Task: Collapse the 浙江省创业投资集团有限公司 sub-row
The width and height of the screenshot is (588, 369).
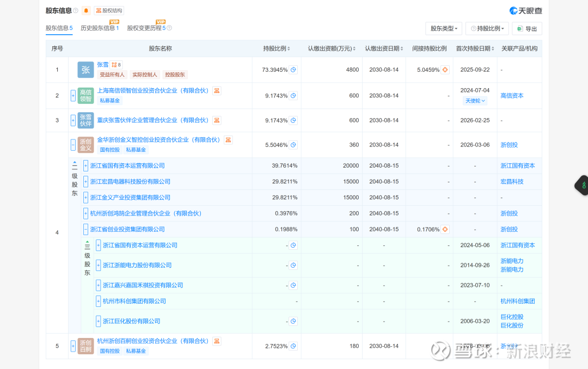Action: pyautogui.click(x=85, y=229)
